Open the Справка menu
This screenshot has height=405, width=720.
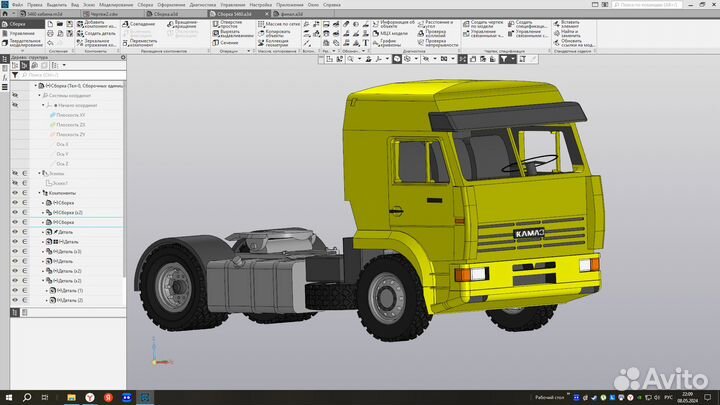tap(332, 5)
